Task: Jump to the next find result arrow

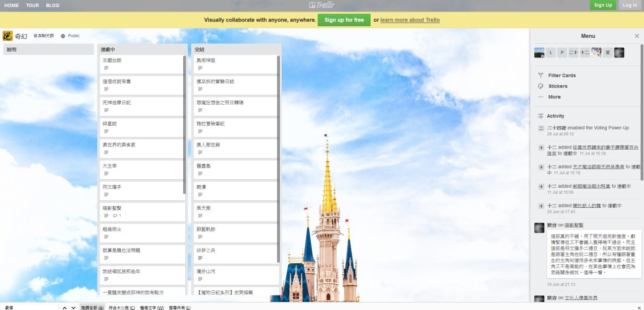Action: click(73, 307)
